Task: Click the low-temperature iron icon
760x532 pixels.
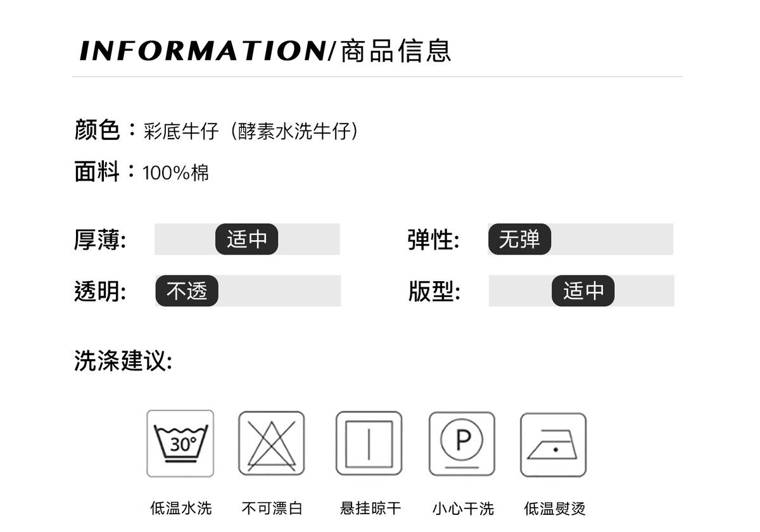Action: pyautogui.click(x=554, y=445)
